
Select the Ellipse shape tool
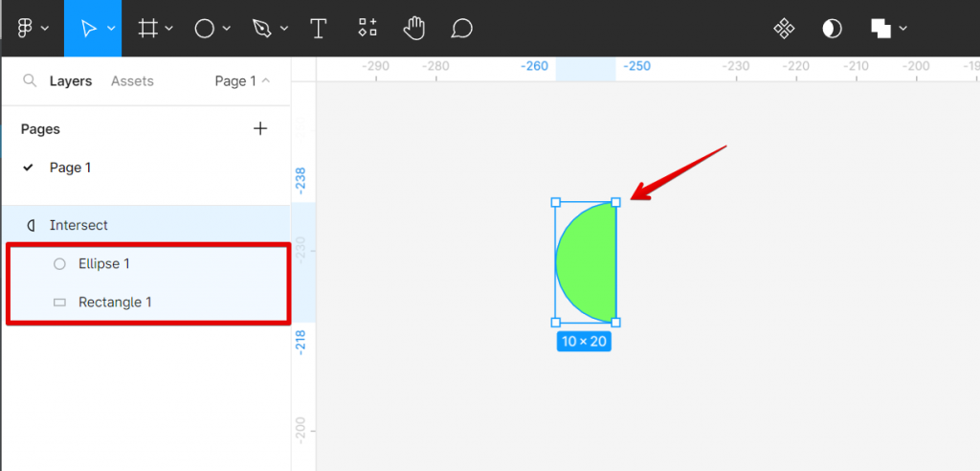[205, 29]
